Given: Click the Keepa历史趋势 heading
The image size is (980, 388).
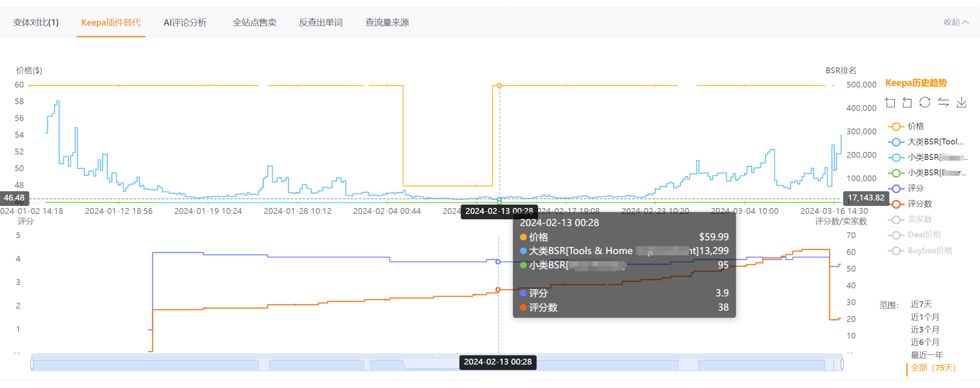Looking at the screenshot, I should [x=916, y=83].
